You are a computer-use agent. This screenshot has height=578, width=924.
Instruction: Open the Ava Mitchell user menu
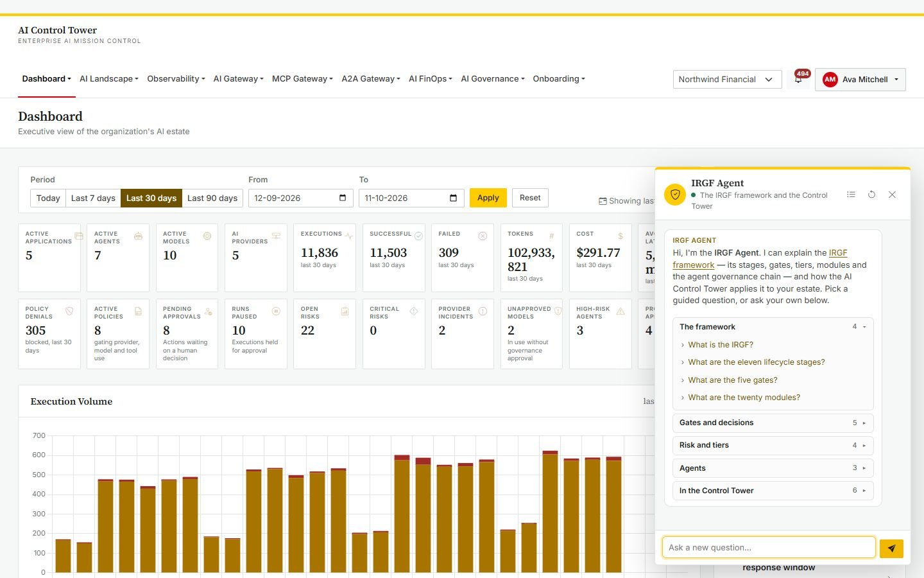[860, 80]
